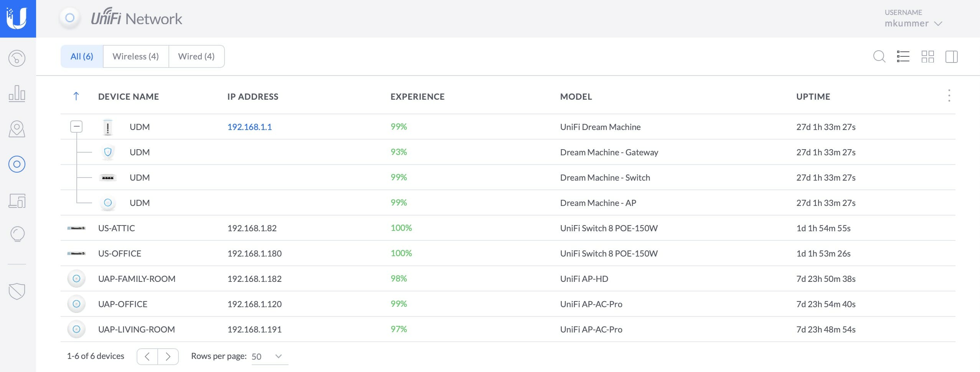Click the US-OFFICE switch icon
This screenshot has width=980, height=372.
click(76, 253)
